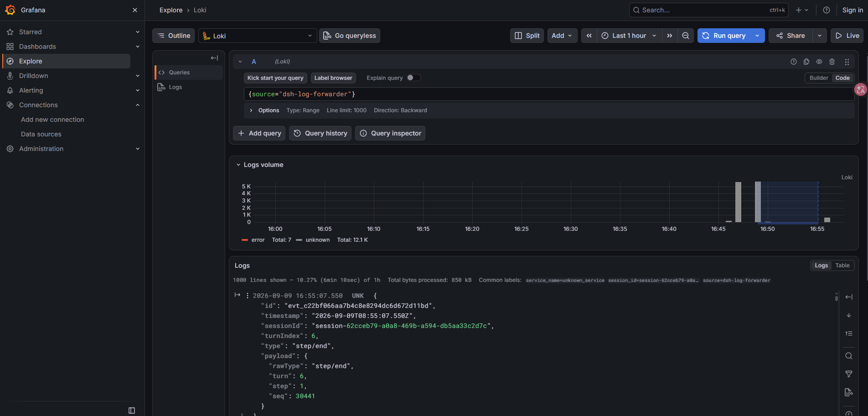This screenshot has width=868, height=416.
Task: Close the Grafana side menu
Action: [135, 10]
